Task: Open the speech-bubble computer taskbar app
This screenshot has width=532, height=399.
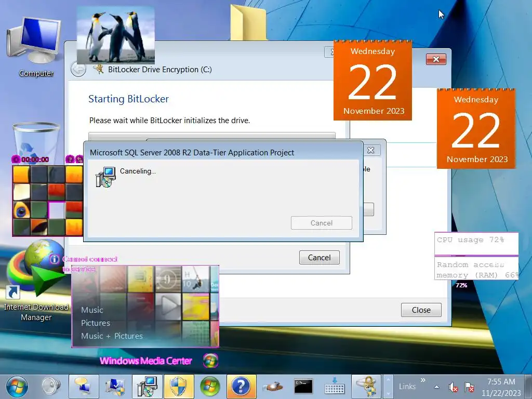Action: click(x=84, y=387)
